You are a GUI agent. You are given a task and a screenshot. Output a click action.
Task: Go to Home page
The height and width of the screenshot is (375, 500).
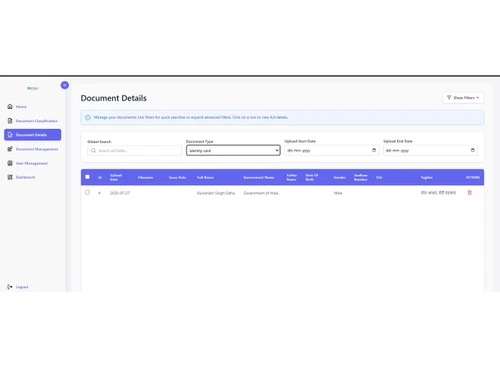[x=21, y=107]
